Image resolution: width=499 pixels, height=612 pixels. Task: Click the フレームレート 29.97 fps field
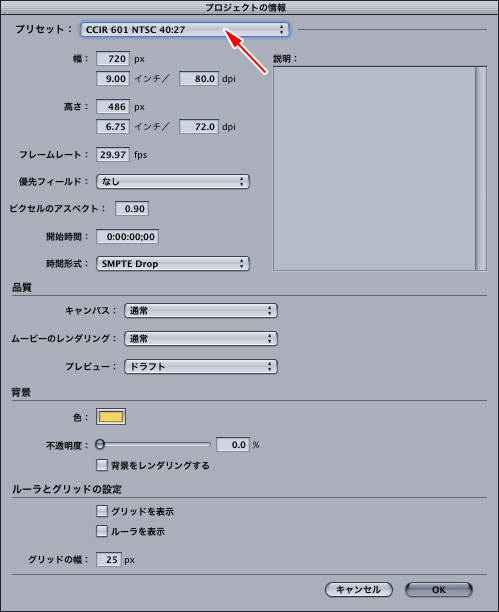113,155
